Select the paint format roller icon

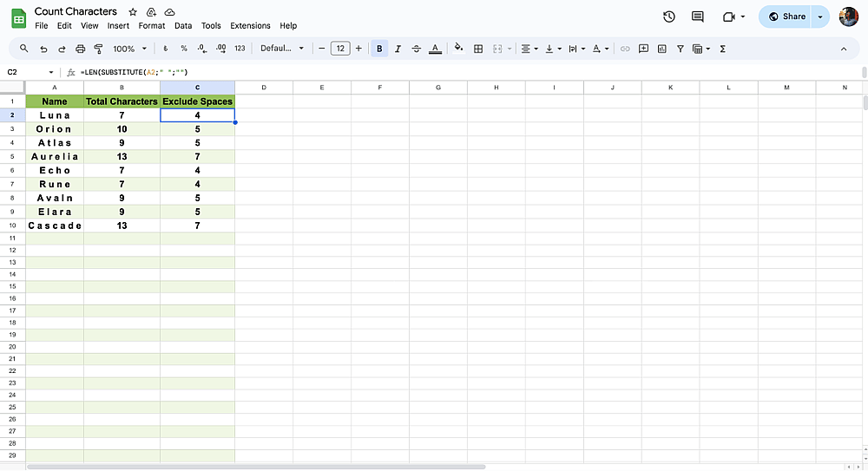pos(99,49)
